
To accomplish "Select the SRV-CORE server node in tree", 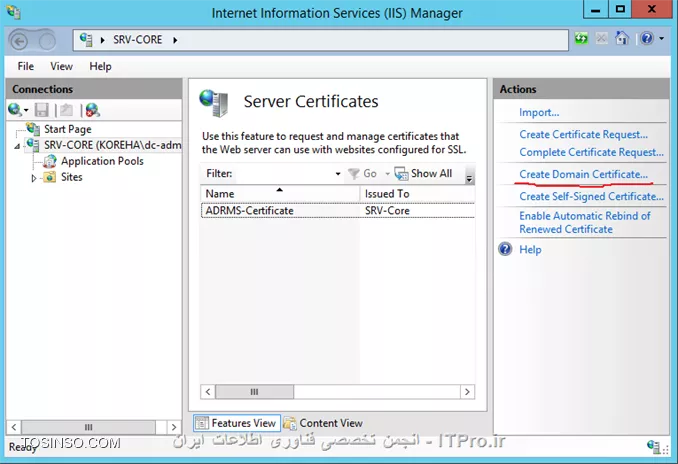I will tap(112, 145).
